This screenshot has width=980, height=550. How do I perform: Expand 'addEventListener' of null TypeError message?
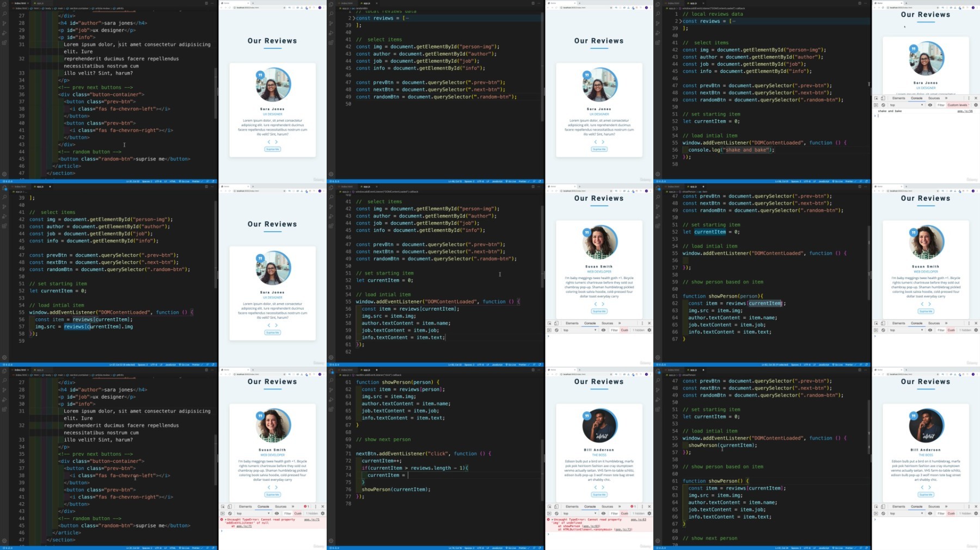(225, 520)
